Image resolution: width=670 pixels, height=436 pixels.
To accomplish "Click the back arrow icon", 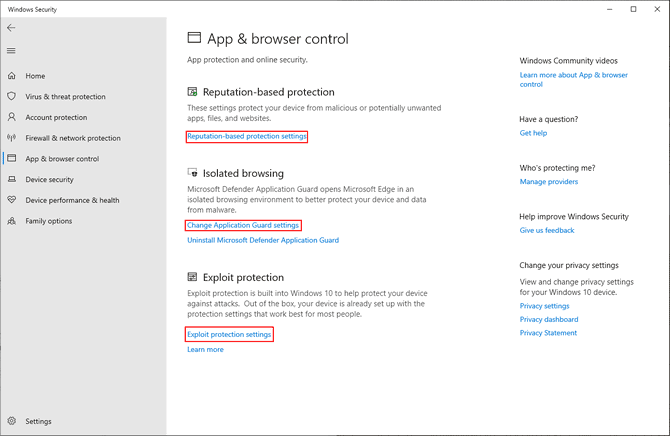I will point(11,28).
